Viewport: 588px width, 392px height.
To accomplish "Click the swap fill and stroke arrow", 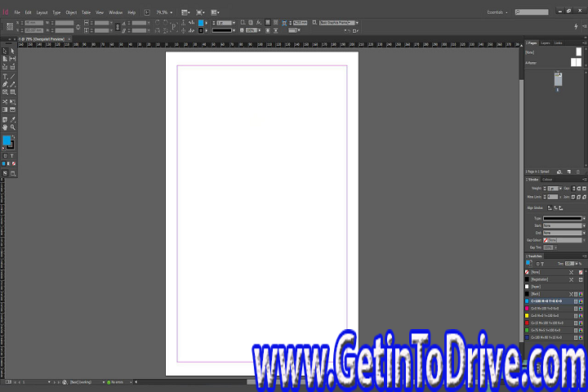I will point(13,137).
